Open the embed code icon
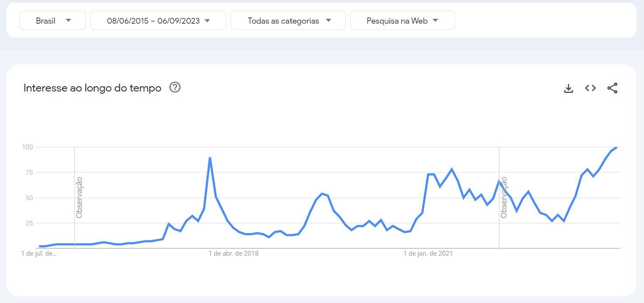This screenshot has height=303, width=644. pos(590,88)
